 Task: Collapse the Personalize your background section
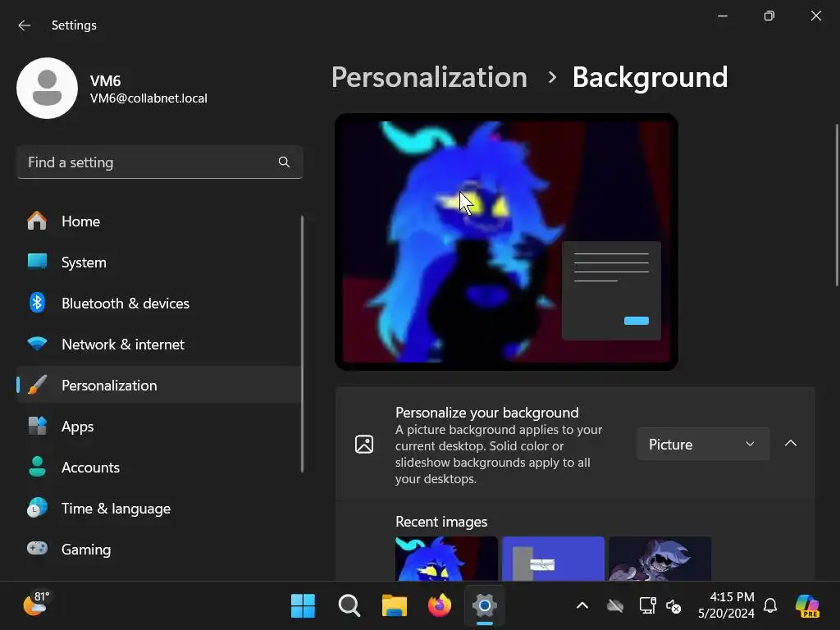click(x=791, y=444)
